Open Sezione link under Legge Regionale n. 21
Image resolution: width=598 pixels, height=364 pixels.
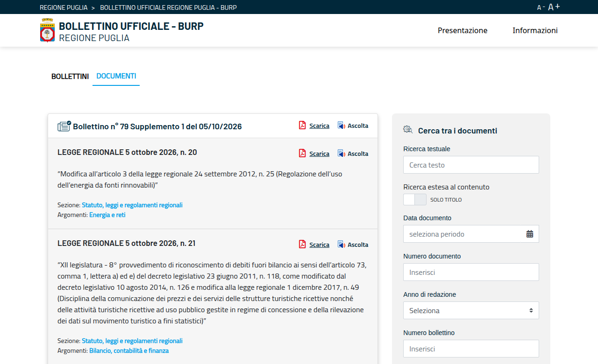pos(132,341)
